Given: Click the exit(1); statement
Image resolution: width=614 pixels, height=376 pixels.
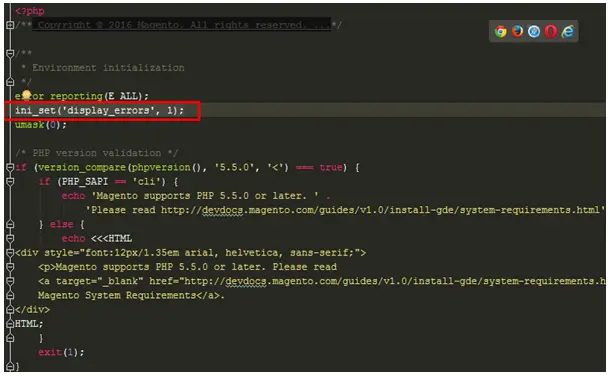Looking at the screenshot, I should pyautogui.click(x=61, y=352).
